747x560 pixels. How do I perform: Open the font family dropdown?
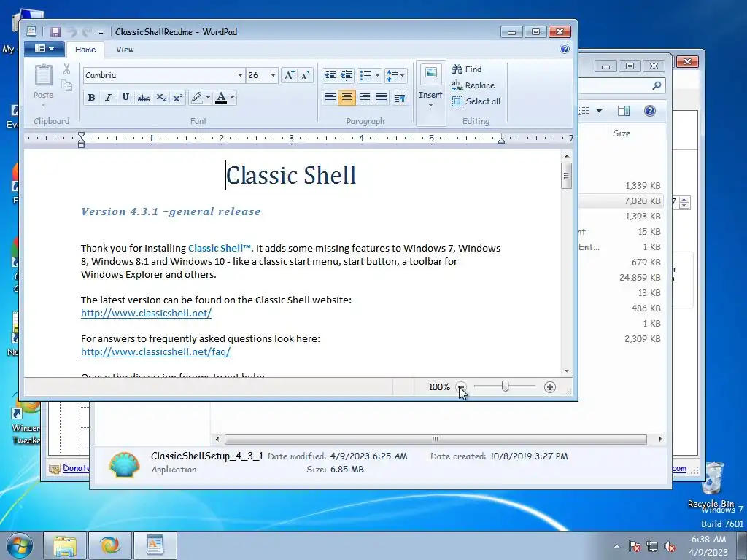pyautogui.click(x=240, y=75)
